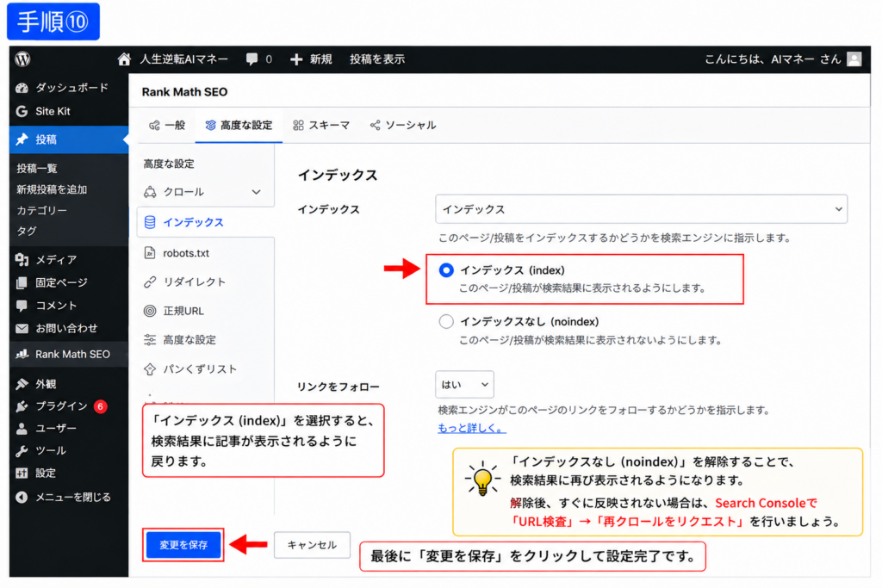Click こんにちは、AIマネー さん greeting
882x588 pixels.
[x=773, y=59]
